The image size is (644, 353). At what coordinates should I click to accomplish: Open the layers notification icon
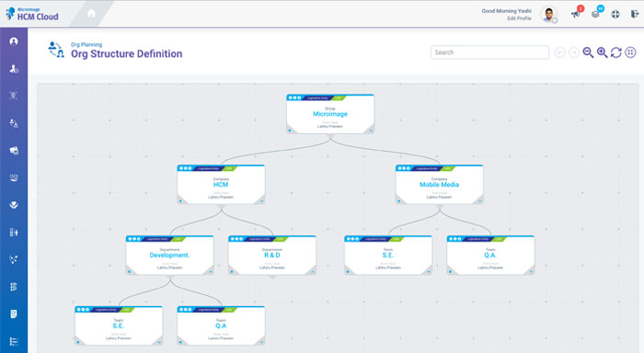pos(595,15)
